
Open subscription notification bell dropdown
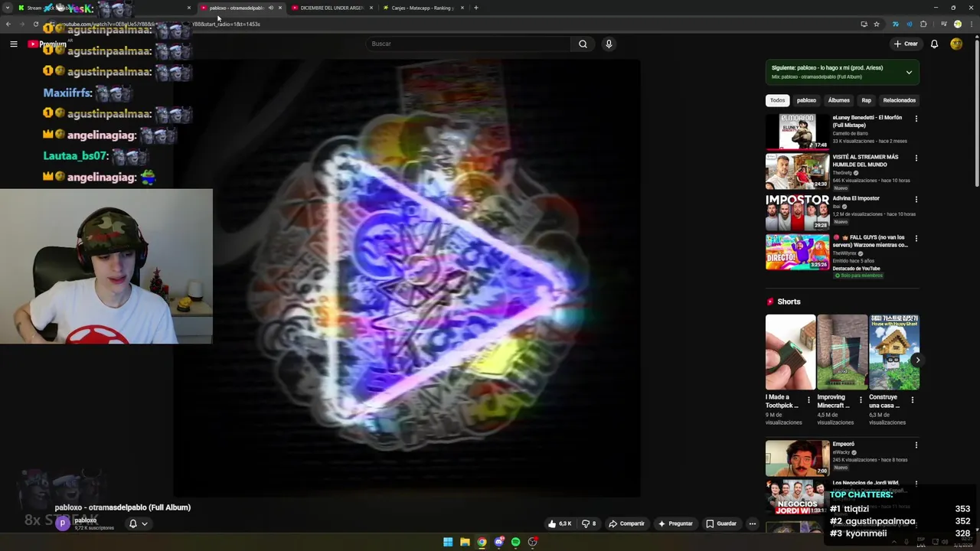point(138,523)
